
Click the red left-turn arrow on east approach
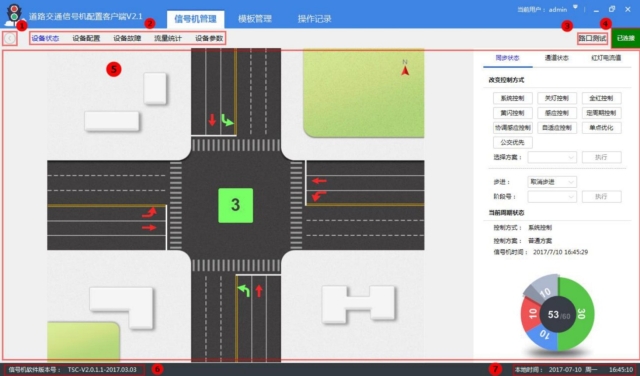coord(319,196)
